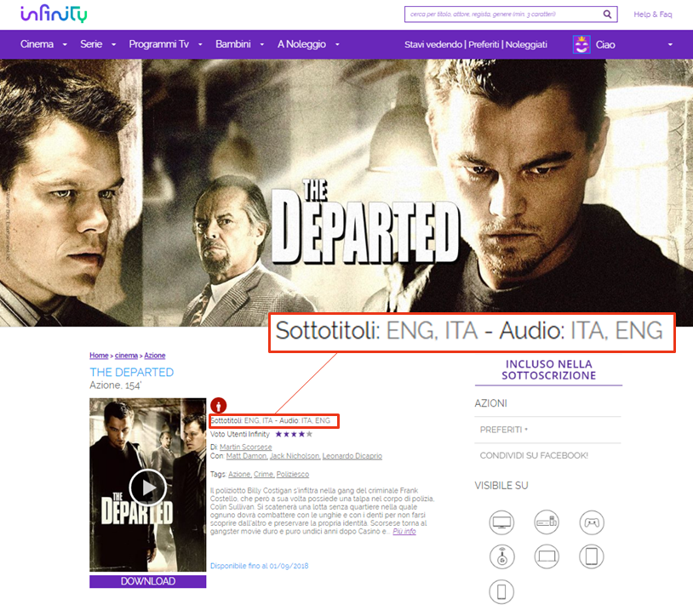This screenshot has width=693, height=616.
Task: Click the Sottotitoli ENG, ITA info line
Action: (271, 420)
